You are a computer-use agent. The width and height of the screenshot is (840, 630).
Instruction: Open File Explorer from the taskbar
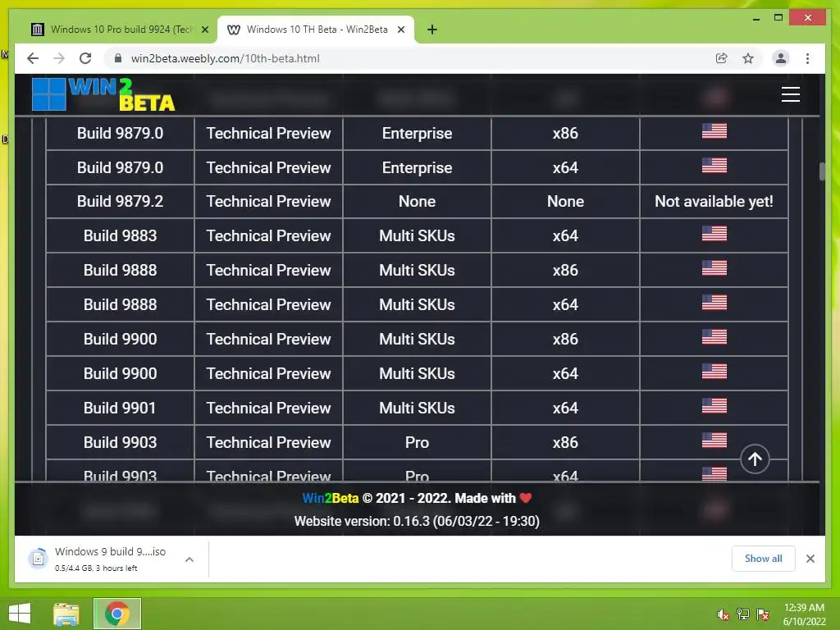[x=66, y=614]
